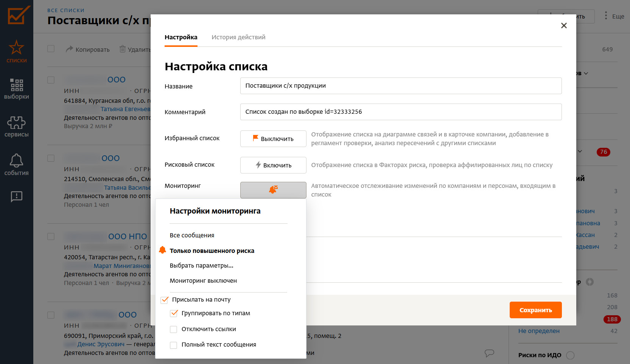Click the app logo checkmark icon
This screenshot has height=364, width=630.
click(18, 15)
